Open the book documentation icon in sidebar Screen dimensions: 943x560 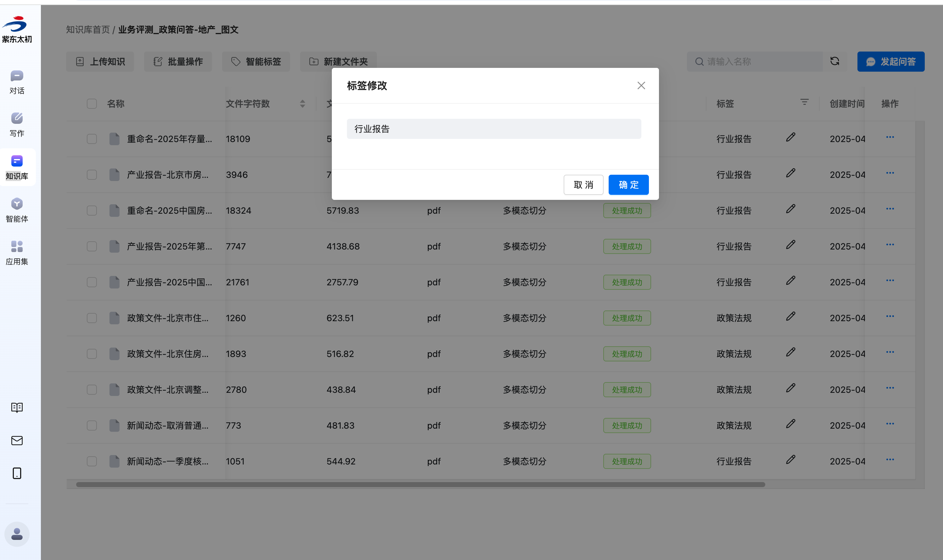17,408
